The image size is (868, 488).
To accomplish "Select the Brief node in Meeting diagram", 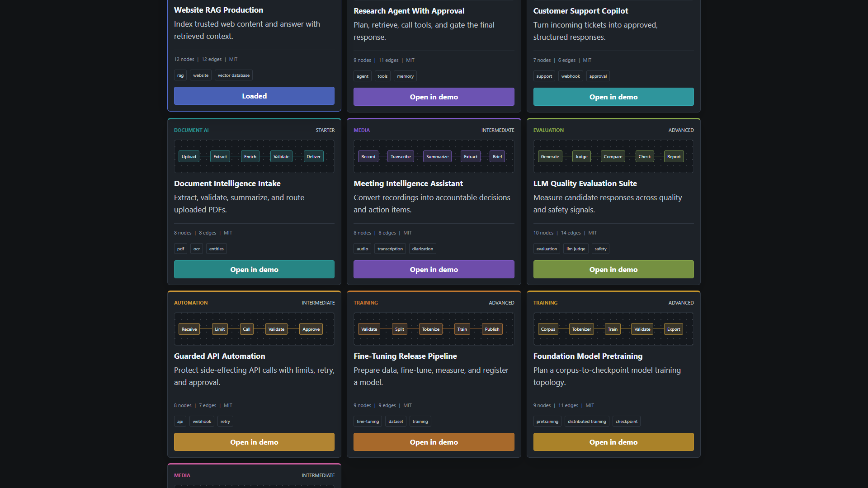I will coord(497,156).
